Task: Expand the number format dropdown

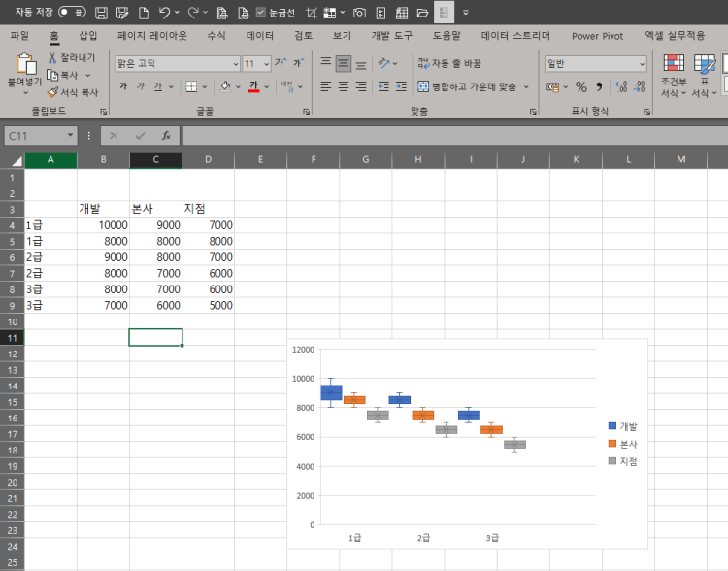Action: tap(642, 64)
